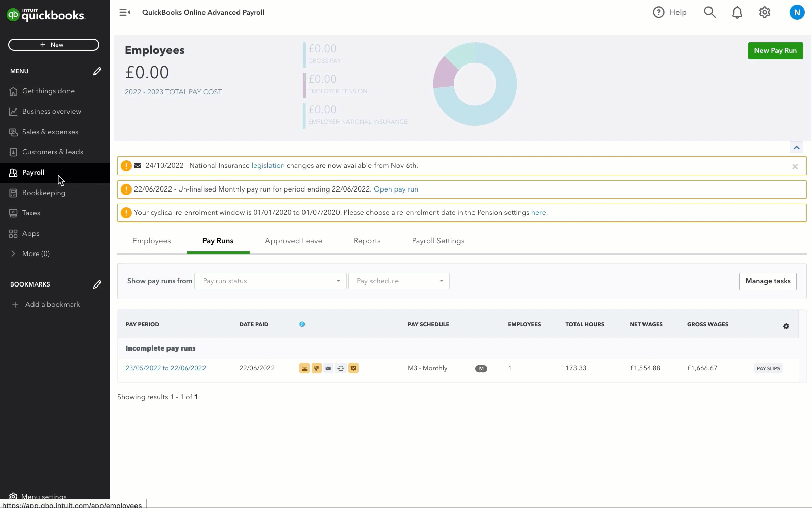This screenshot has height=508, width=812.
Task: Select the Pay Runs tab
Action: (x=218, y=241)
